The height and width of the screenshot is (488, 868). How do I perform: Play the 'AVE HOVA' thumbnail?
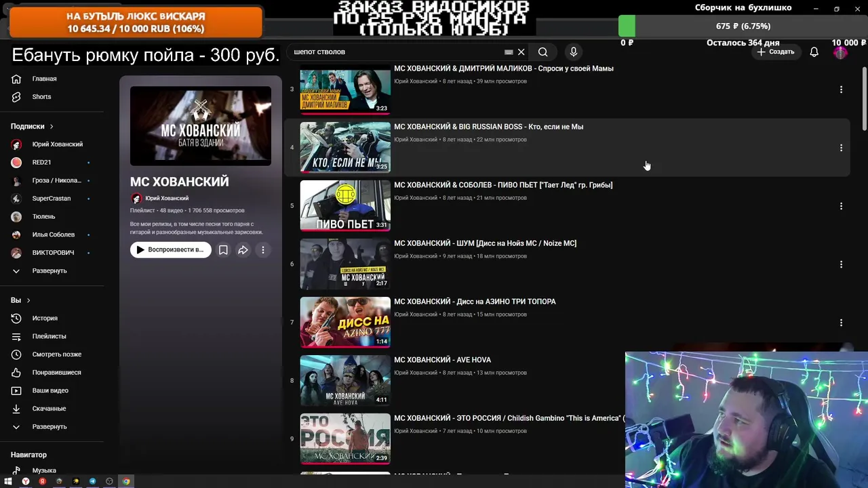pyautogui.click(x=345, y=381)
